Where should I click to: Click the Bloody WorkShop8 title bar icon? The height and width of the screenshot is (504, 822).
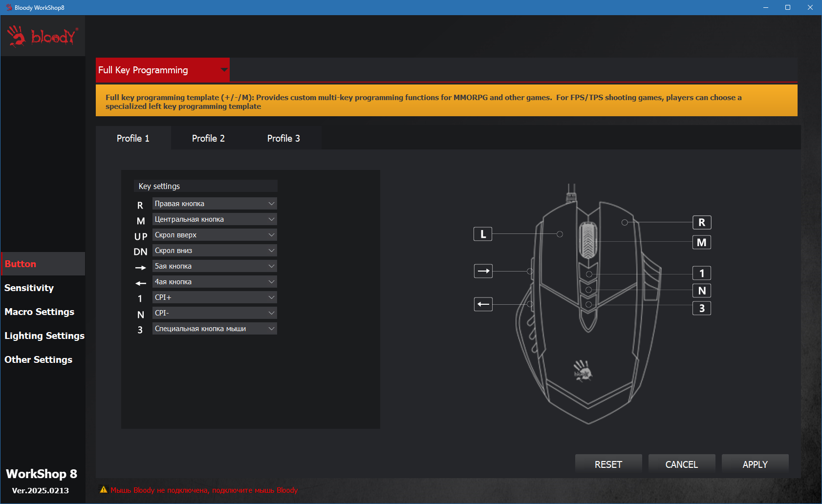click(9, 7)
